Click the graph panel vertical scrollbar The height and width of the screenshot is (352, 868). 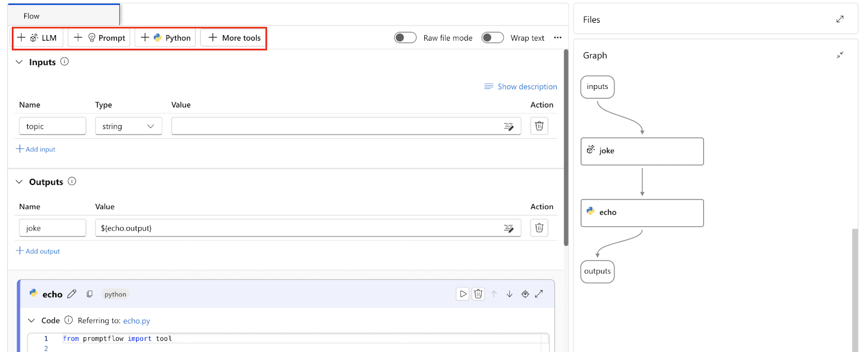coord(855,290)
